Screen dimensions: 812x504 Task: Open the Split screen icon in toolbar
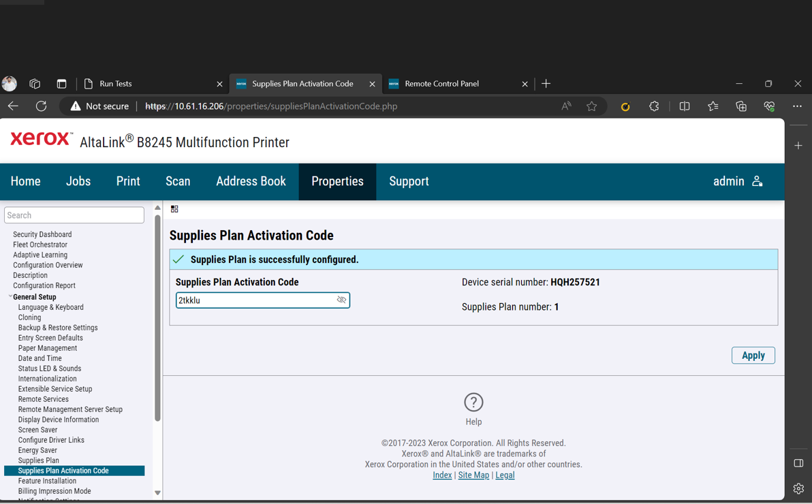click(x=684, y=106)
